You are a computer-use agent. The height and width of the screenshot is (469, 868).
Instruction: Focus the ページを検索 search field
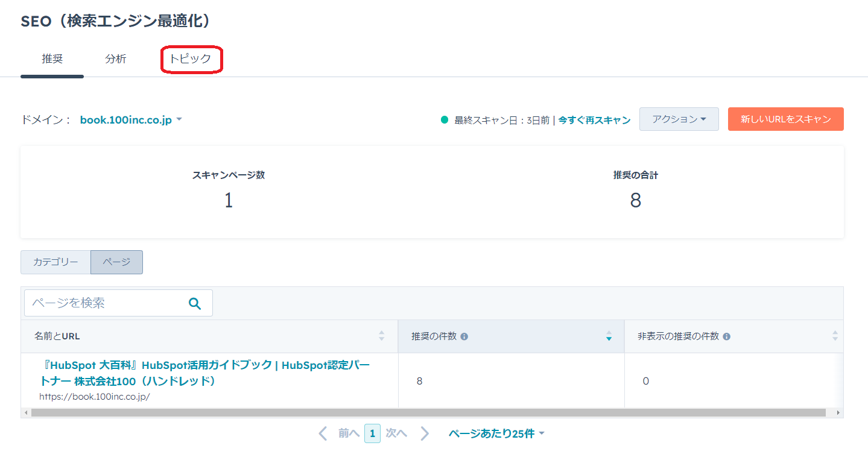[x=118, y=303]
